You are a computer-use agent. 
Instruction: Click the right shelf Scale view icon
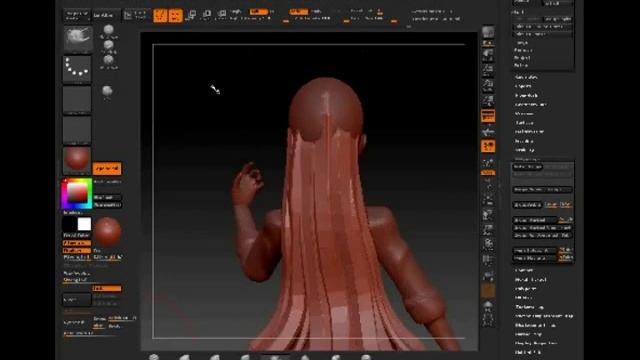tap(488, 230)
